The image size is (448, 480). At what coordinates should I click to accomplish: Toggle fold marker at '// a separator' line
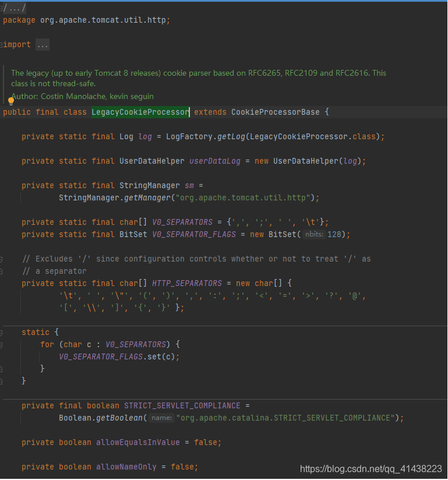click(x=1, y=271)
